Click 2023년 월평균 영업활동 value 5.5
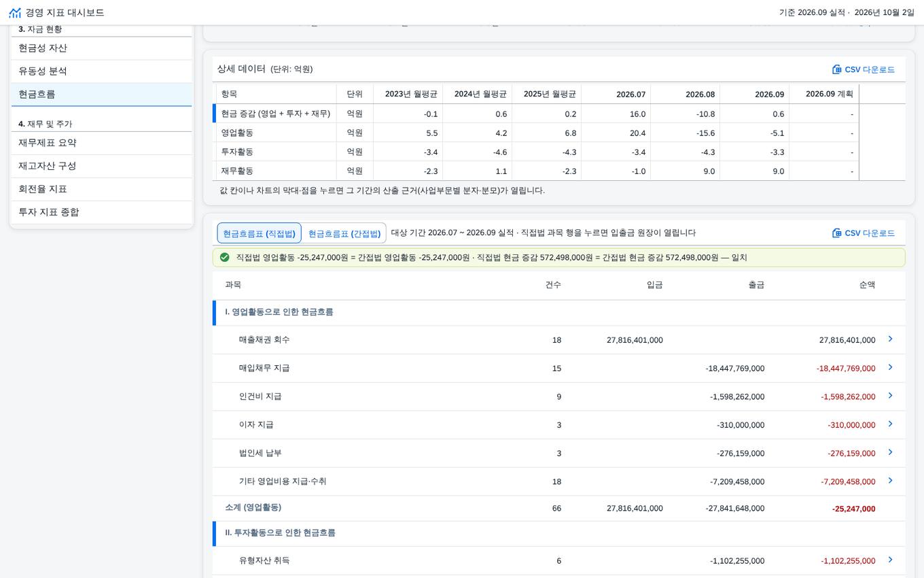The width and height of the screenshot is (924, 578). click(408, 133)
